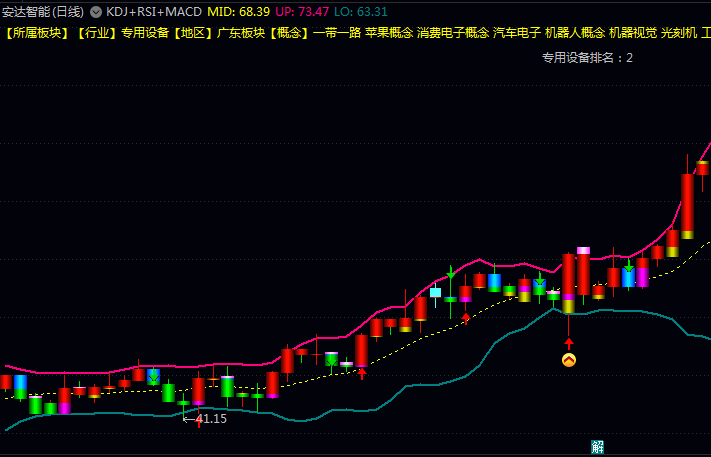This screenshot has width=711, height=457.
Task: Open the 汽车电子 concept
Action: tap(517, 33)
